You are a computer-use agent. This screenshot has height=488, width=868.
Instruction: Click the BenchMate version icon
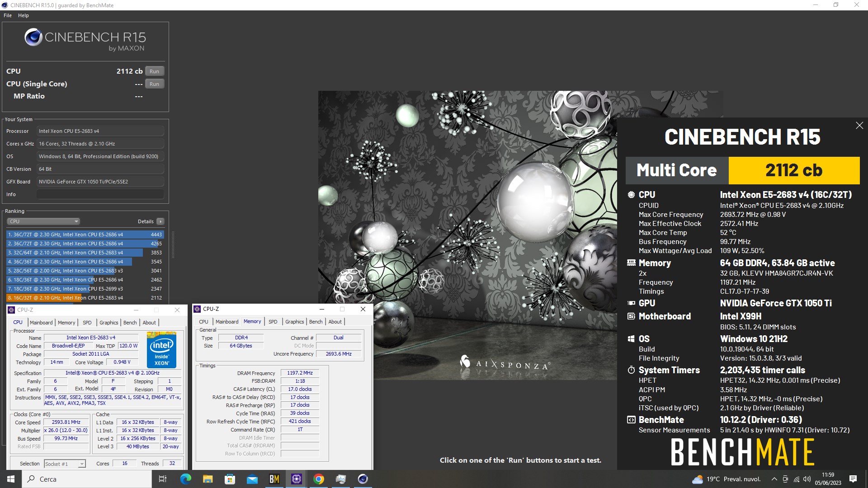(x=631, y=420)
